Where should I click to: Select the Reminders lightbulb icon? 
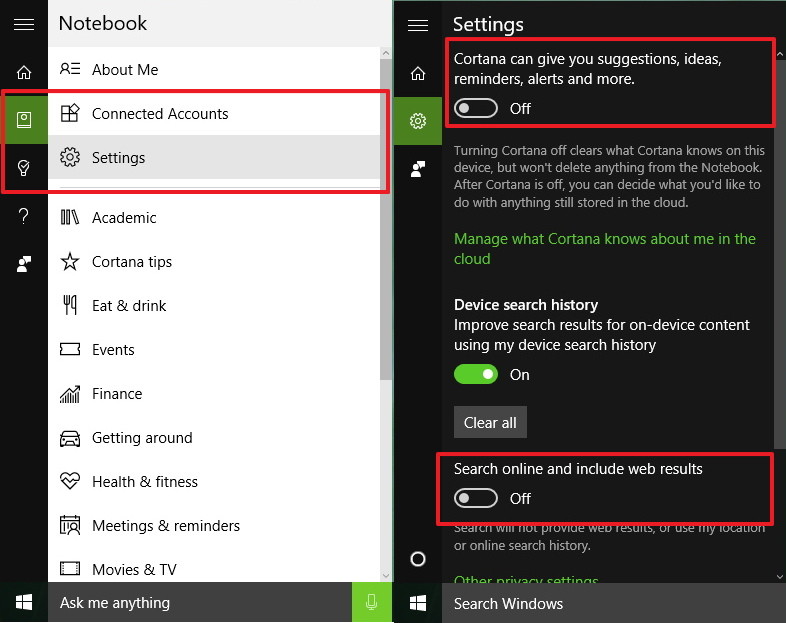24,167
